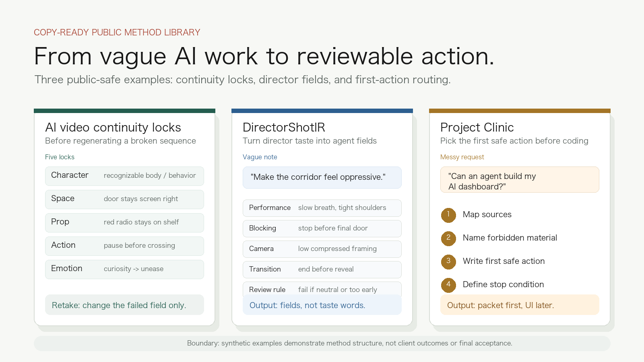
Task: Click the blue top bar of DirectorShotIR card
Action: point(322,111)
